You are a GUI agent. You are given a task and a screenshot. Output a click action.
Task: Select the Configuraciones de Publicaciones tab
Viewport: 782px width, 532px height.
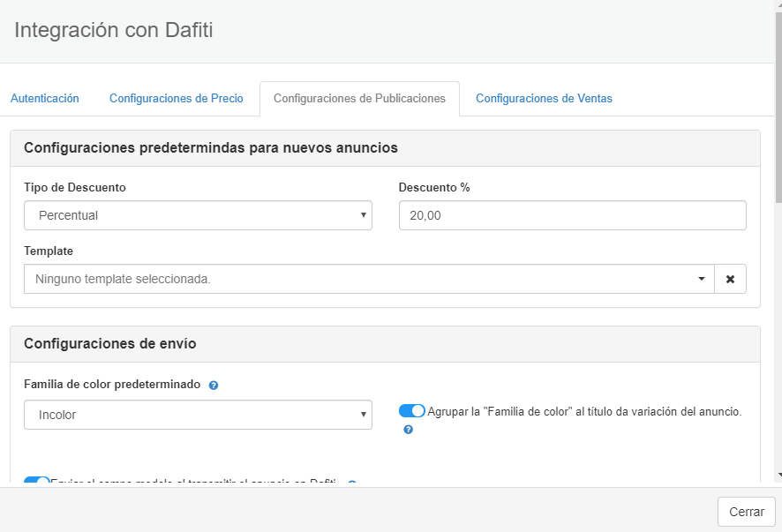pos(359,98)
